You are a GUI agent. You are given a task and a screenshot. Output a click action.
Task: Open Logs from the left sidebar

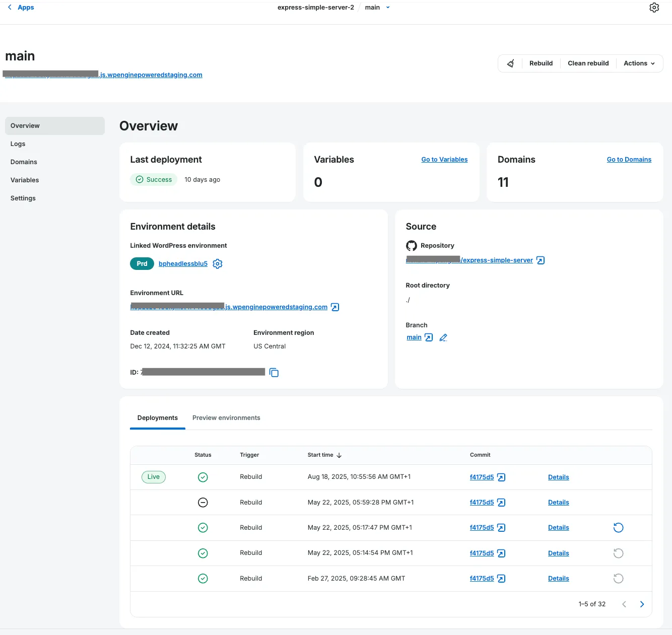coord(18,144)
